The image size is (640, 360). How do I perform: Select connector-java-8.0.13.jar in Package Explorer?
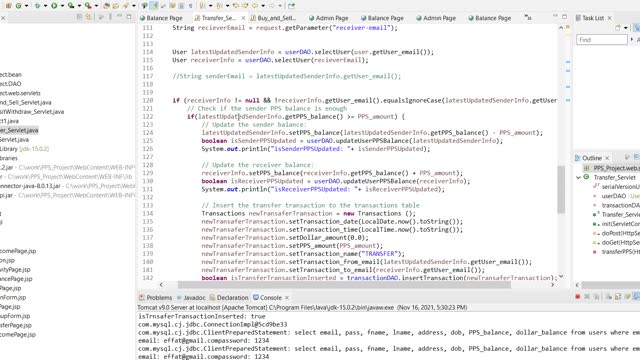tap(67, 186)
